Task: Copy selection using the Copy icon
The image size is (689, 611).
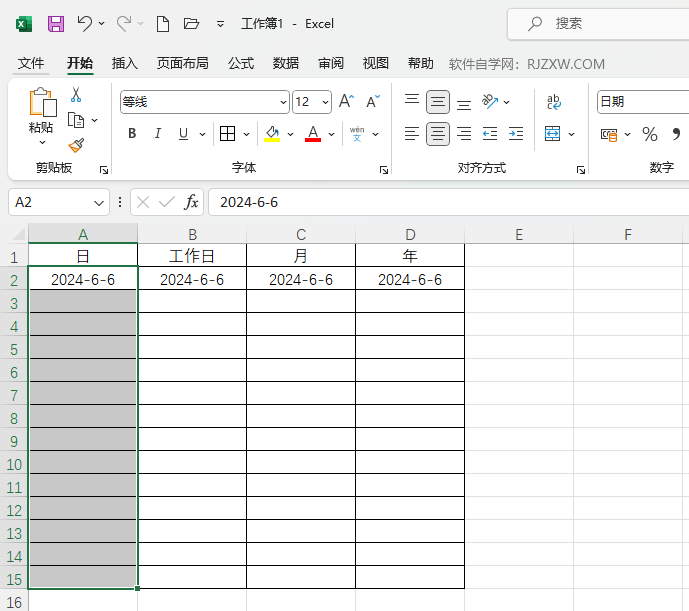Action: tap(76, 120)
